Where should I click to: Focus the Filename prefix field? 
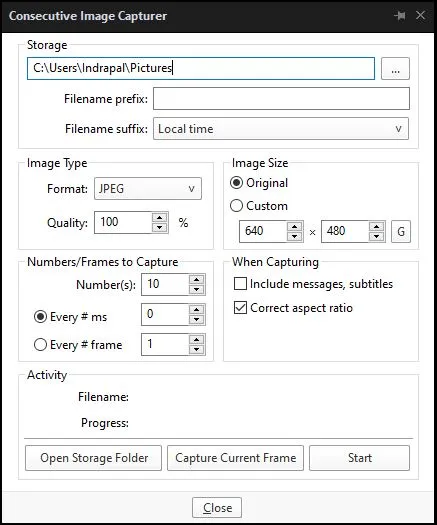(281, 98)
